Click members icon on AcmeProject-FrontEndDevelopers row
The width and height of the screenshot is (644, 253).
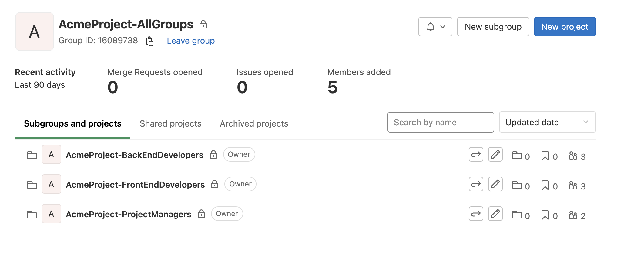click(573, 185)
